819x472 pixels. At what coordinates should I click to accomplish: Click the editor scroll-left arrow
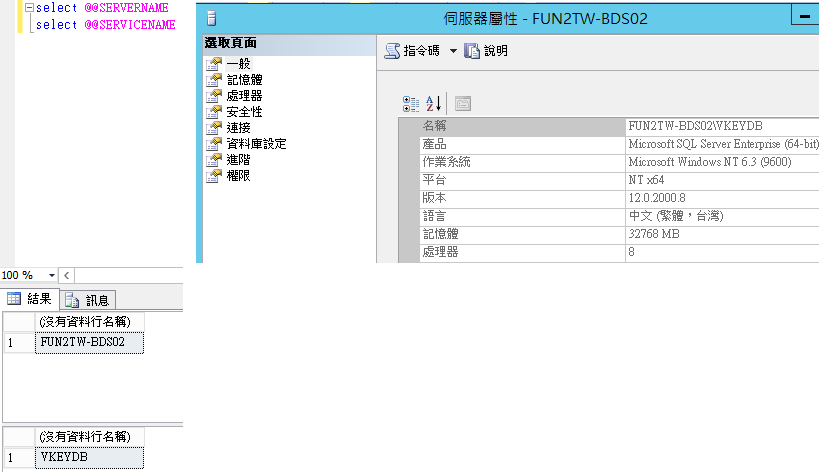(66, 275)
